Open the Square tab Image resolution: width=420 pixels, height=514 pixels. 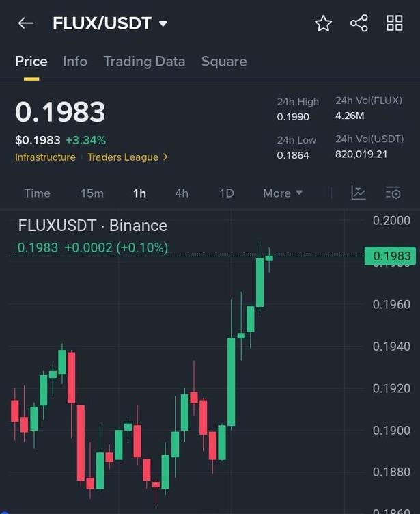(224, 62)
